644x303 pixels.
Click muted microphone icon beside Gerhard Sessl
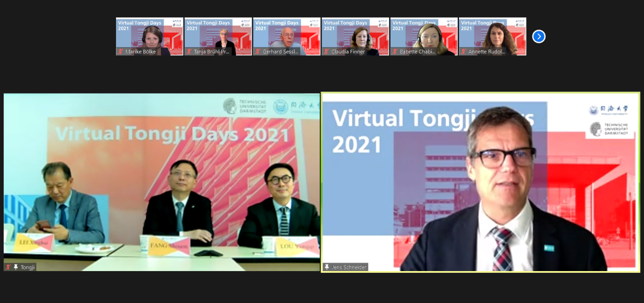point(258,52)
